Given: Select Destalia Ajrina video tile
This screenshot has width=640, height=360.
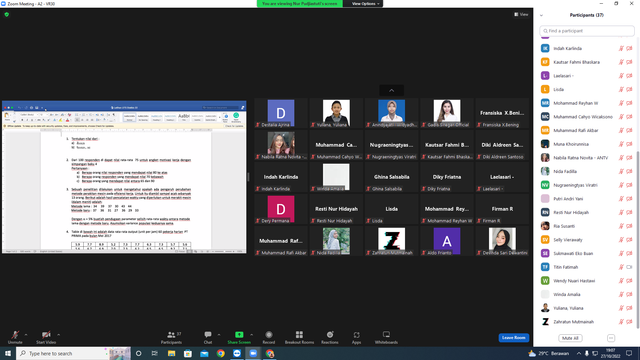Looking at the screenshot, I should [281, 113].
